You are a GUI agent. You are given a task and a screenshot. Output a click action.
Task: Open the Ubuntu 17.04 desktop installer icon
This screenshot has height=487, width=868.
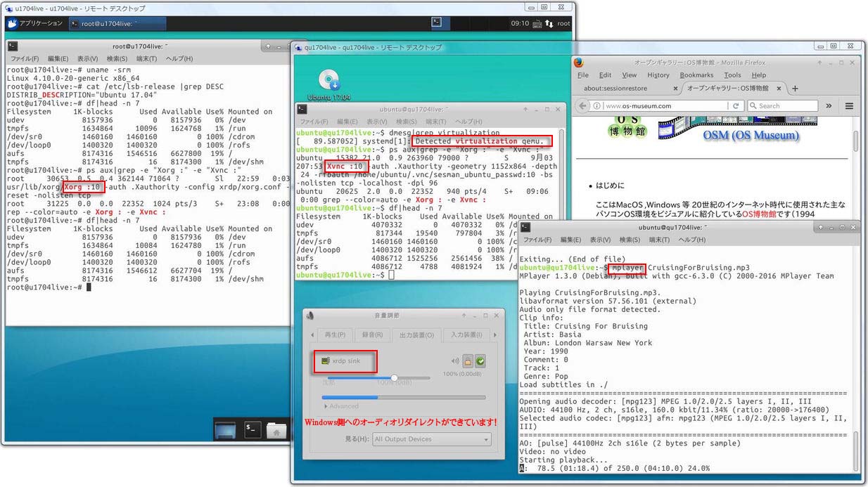tap(329, 80)
